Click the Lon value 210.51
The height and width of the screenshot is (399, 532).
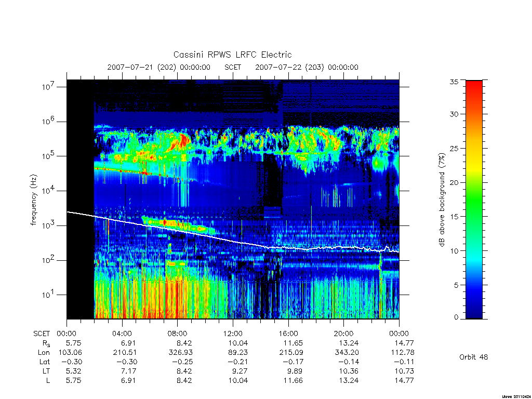[x=125, y=353]
